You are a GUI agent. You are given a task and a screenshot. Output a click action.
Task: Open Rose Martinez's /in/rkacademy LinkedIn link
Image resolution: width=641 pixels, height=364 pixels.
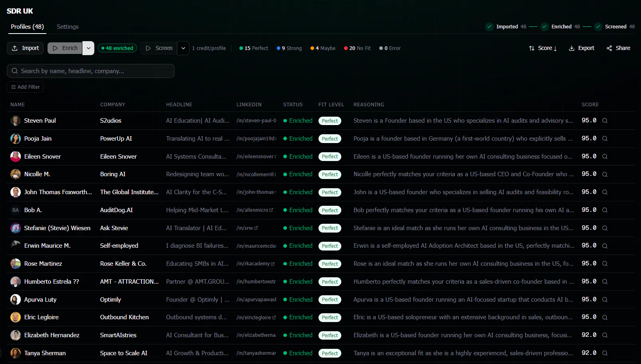(255, 264)
